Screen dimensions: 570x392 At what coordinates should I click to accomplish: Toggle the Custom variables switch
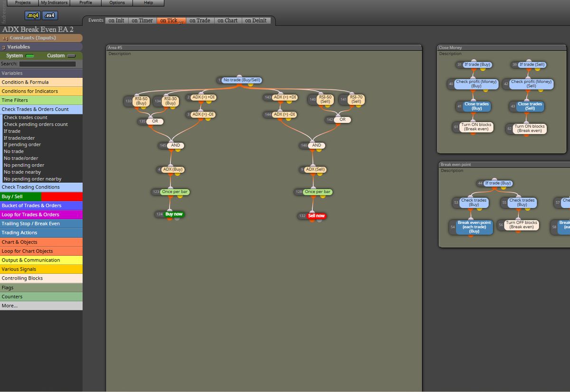click(x=71, y=56)
